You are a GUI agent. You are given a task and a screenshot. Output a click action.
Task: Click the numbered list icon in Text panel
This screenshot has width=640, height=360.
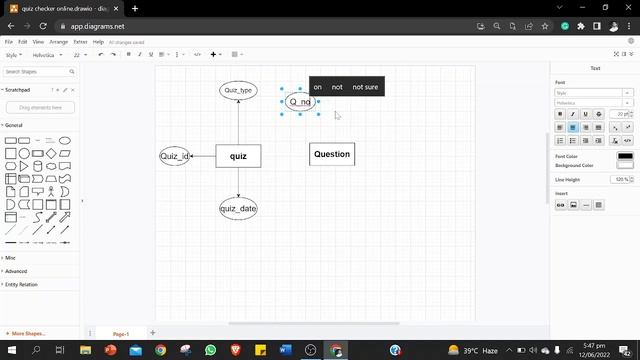560,141
